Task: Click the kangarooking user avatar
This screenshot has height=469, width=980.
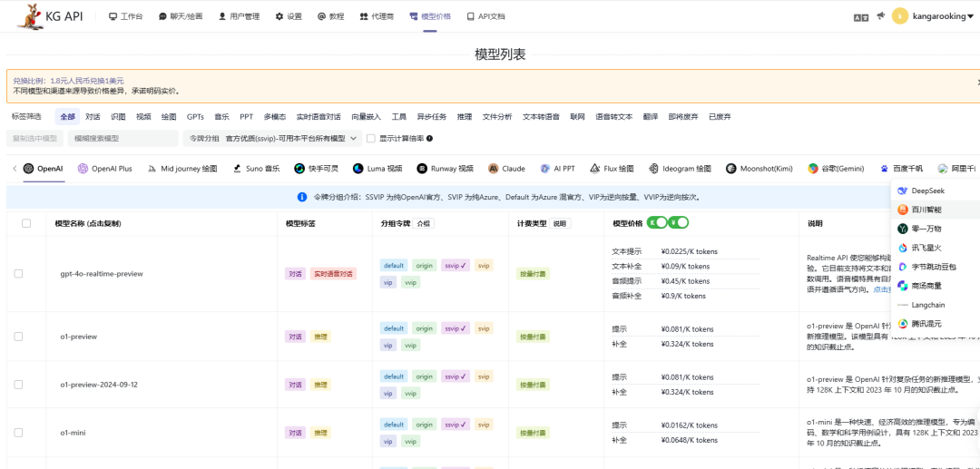Action: pyautogui.click(x=900, y=16)
